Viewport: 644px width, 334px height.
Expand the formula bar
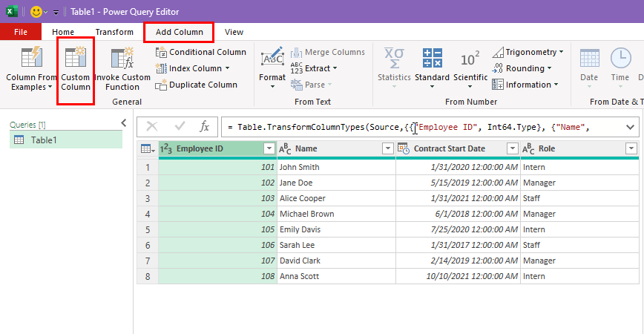[x=630, y=128]
